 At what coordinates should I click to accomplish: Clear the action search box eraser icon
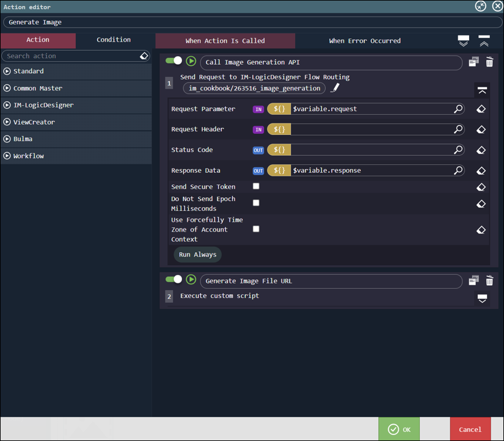pyautogui.click(x=144, y=56)
